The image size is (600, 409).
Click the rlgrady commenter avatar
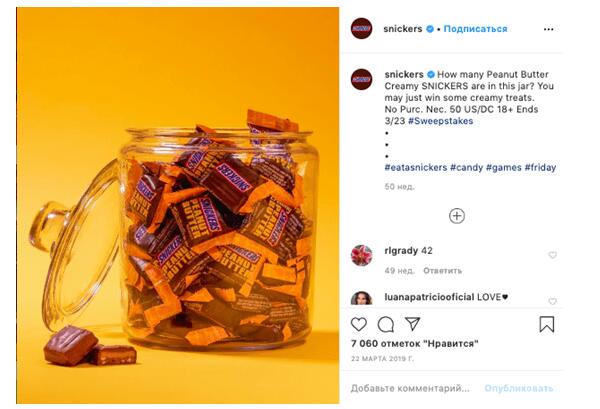click(x=361, y=255)
